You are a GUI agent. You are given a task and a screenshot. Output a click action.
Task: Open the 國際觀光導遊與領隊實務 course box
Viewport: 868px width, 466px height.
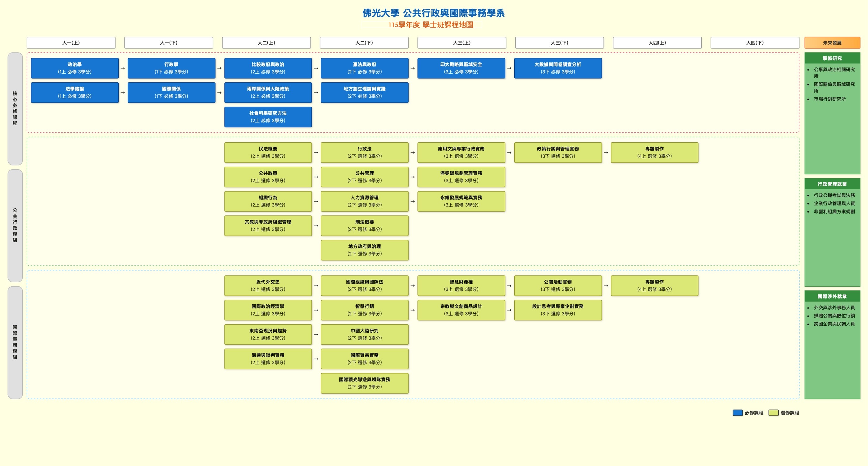point(365,383)
